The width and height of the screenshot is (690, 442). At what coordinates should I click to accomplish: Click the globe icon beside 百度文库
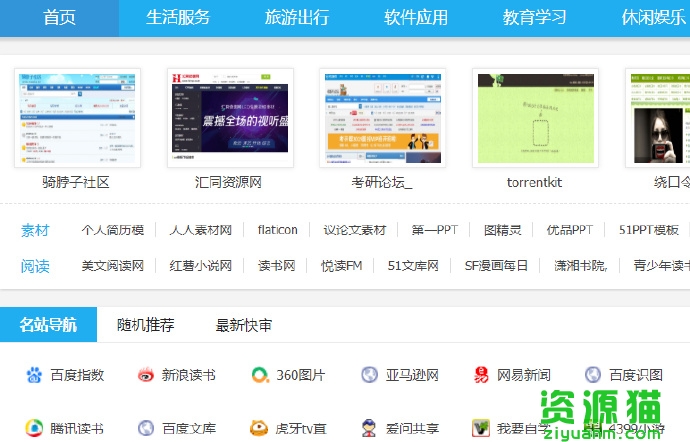coord(146,428)
